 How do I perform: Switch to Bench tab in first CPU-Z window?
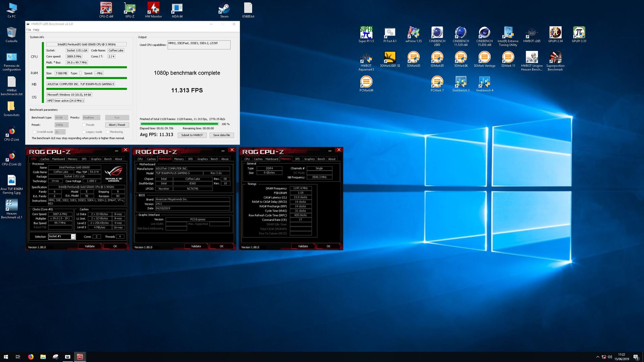(x=108, y=159)
